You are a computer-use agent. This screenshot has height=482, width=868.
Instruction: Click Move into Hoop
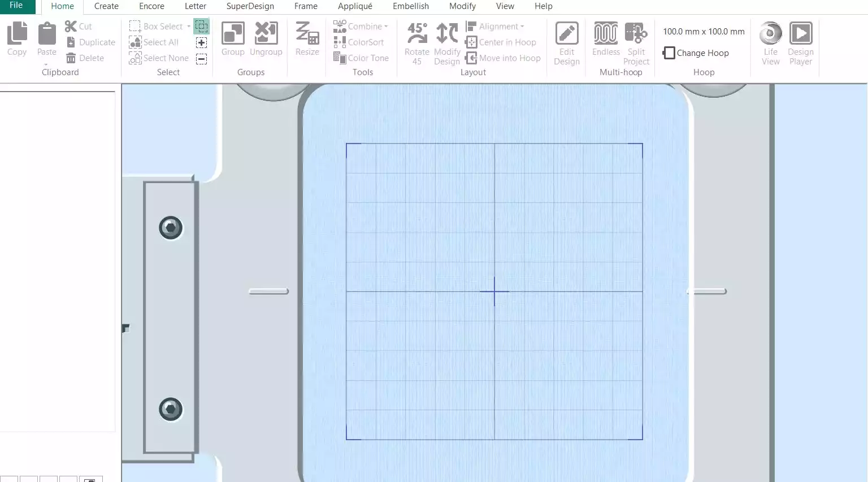coord(503,58)
